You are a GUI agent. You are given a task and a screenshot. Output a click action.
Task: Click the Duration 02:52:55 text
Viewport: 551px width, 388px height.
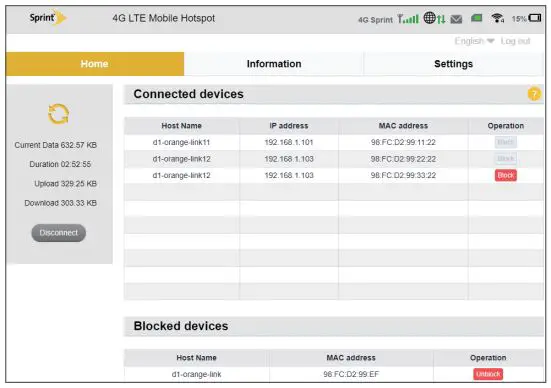60,164
